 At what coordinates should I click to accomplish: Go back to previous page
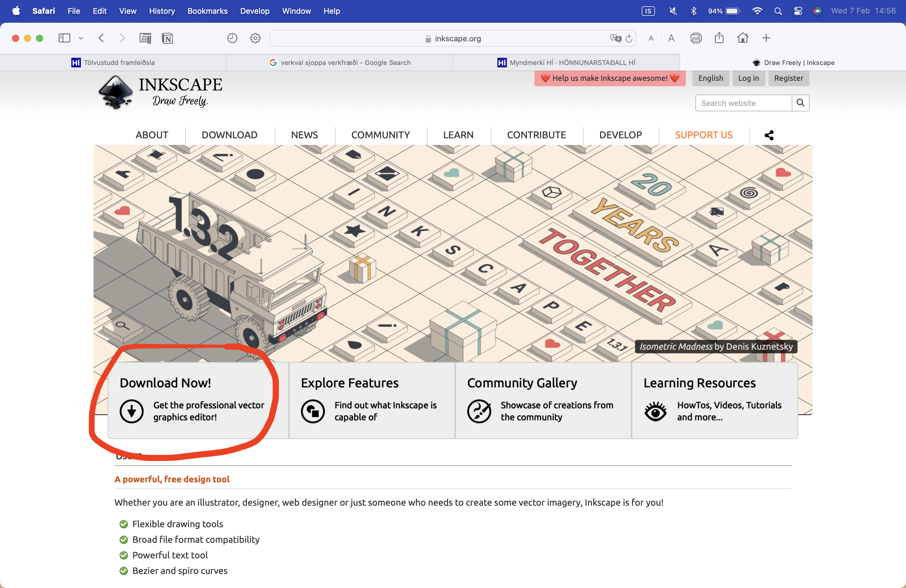(x=101, y=38)
